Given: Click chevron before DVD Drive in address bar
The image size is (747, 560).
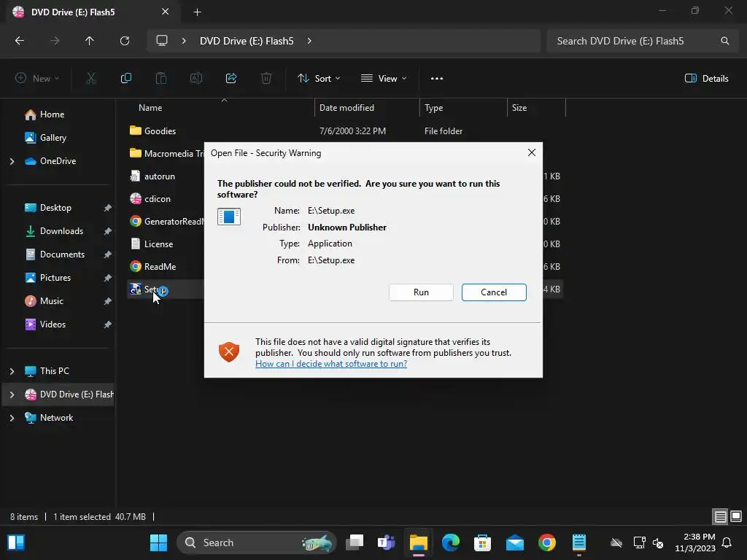Looking at the screenshot, I should click(184, 41).
